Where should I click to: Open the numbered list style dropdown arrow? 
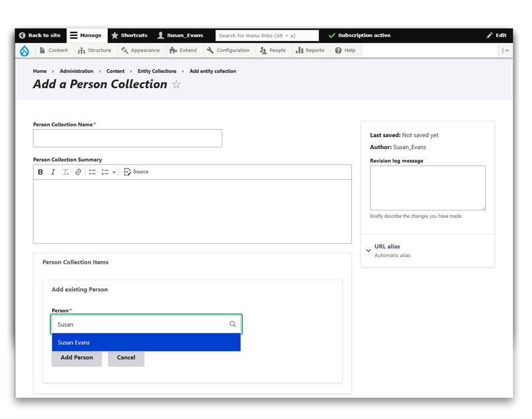point(114,172)
